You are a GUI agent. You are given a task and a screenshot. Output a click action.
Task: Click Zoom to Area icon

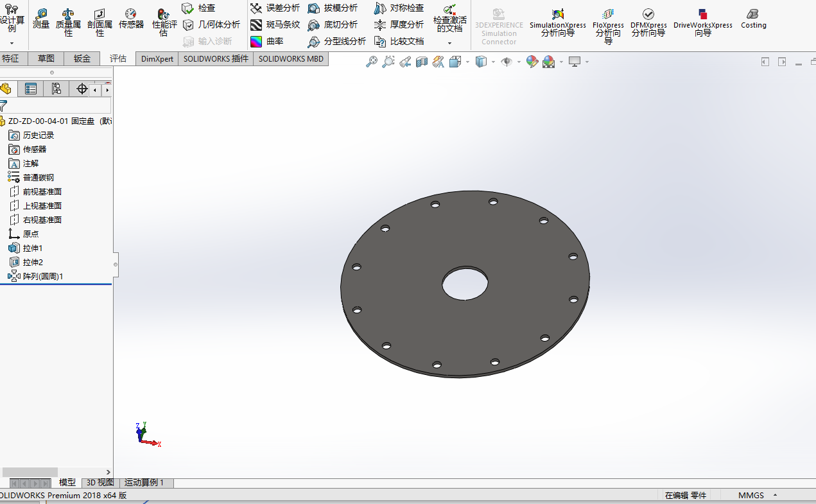[388, 62]
